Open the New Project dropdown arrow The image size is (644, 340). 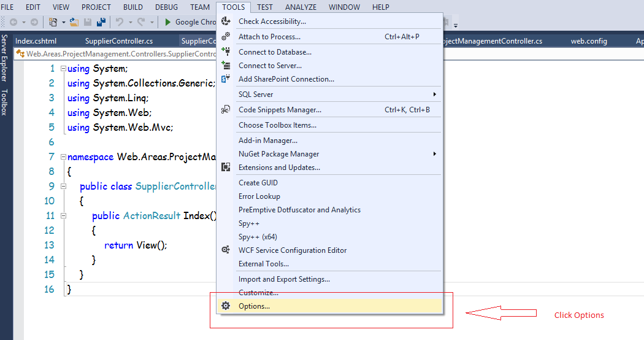tap(64, 22)
